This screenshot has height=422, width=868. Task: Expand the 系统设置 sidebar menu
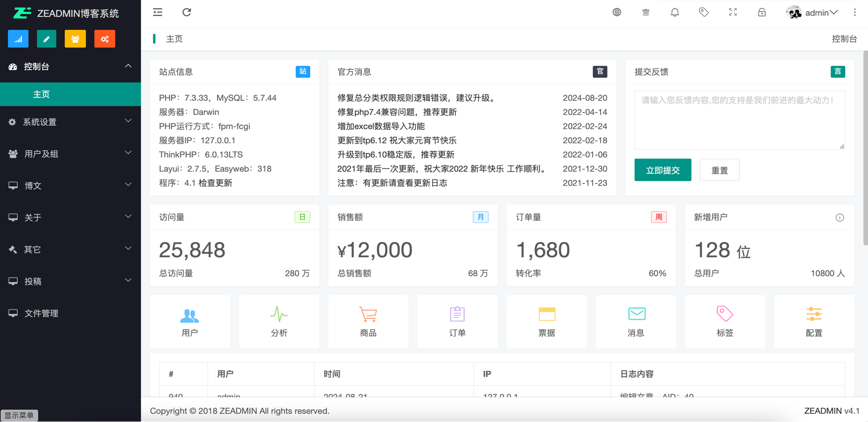(x=70, y=122)
